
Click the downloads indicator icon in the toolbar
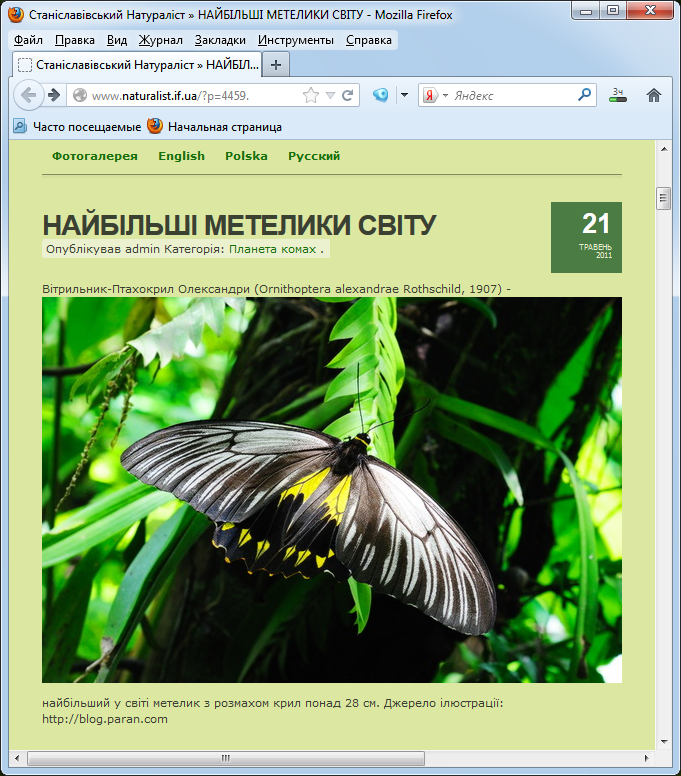618,95
